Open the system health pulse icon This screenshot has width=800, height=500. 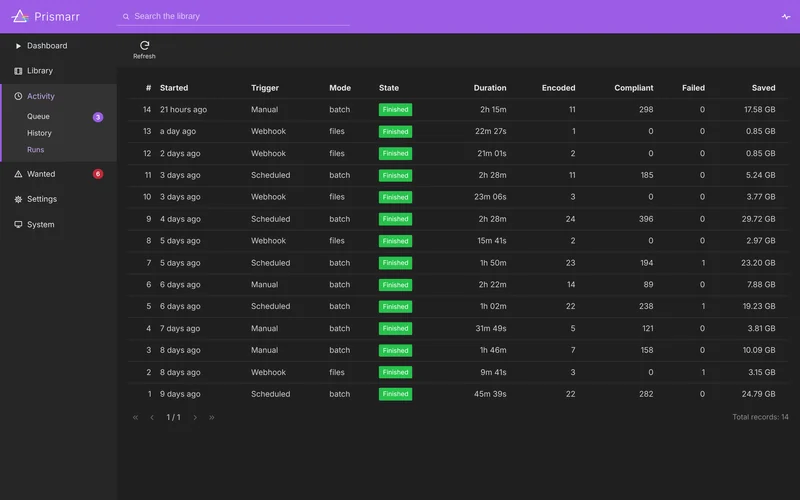click(786, 16)
